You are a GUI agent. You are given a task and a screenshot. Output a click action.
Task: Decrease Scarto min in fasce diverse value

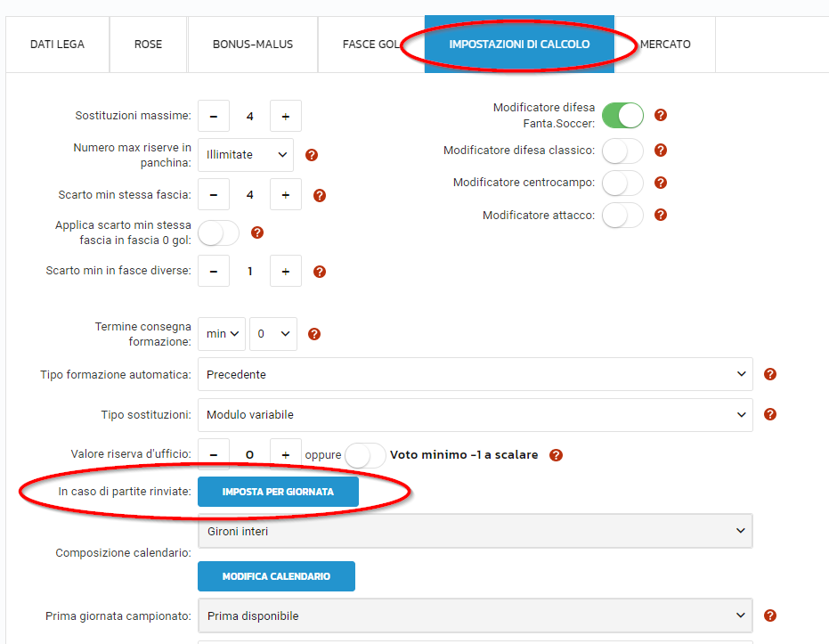(214, 271)
